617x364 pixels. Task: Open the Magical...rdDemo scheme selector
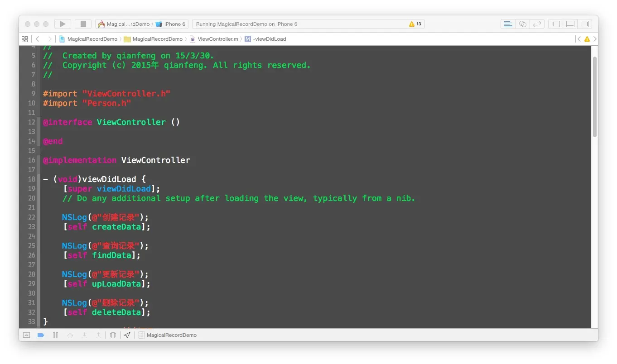tap(124, 24)
